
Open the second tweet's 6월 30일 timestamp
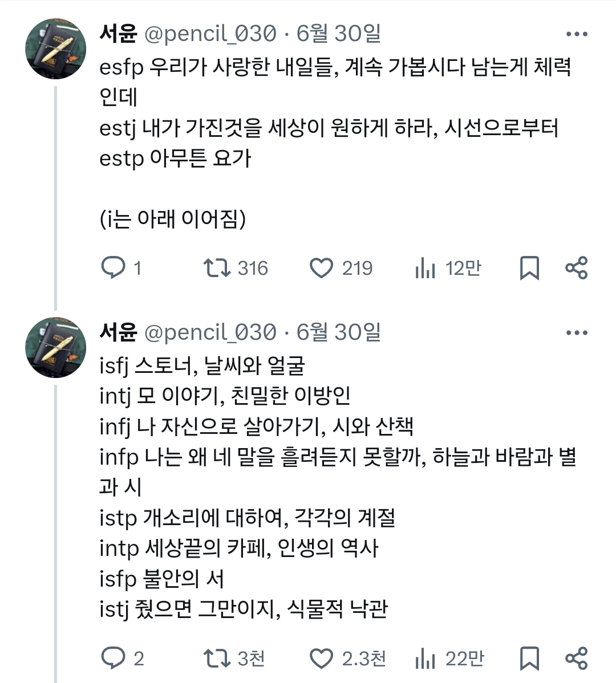338,332
